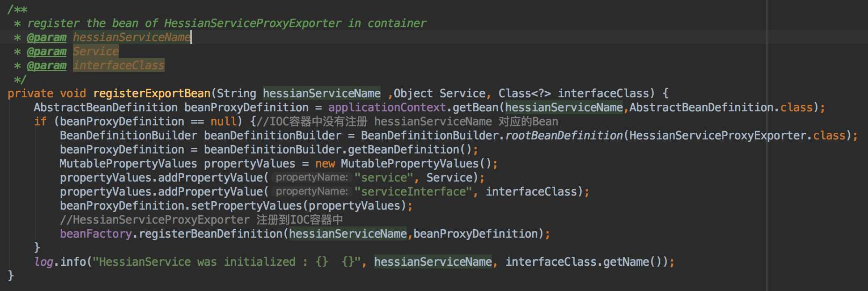This screenshot has height=291, width=868.
Task: Click the Javadoc line 'register the bean of HessianServiceProxyExporter'
Action: pos(227,23)
